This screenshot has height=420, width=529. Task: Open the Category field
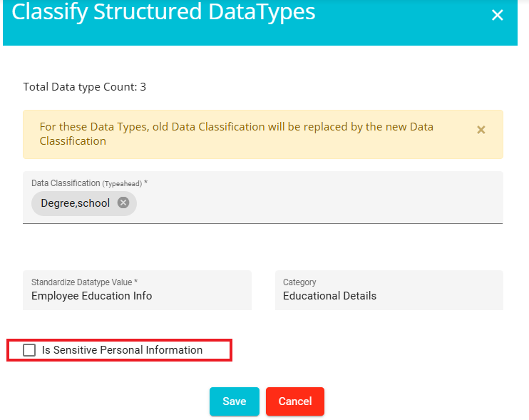click(389, 290)
